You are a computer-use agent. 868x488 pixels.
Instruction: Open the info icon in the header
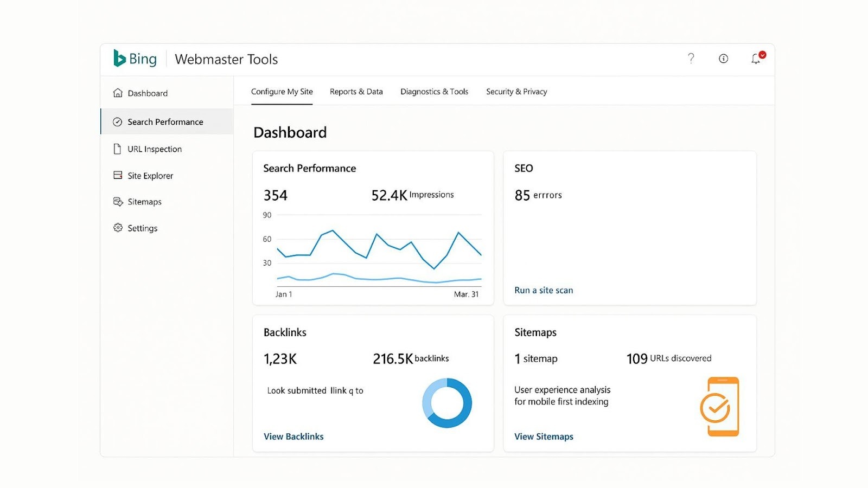[x=723, y=58]
